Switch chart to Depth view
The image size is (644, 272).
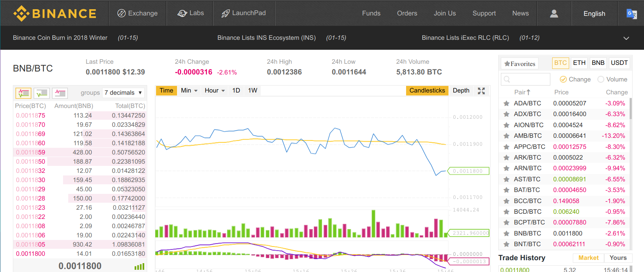coord(461,91)
